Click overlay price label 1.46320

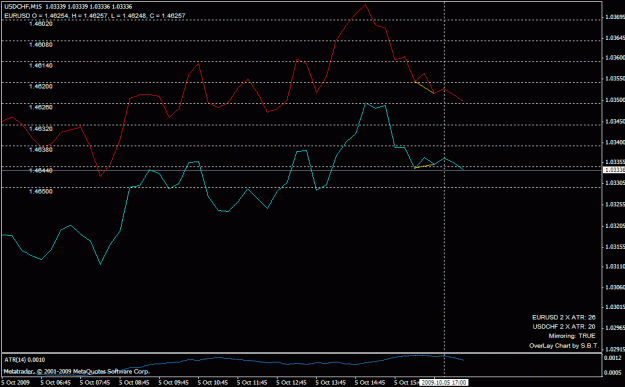[x=41, y=129]
